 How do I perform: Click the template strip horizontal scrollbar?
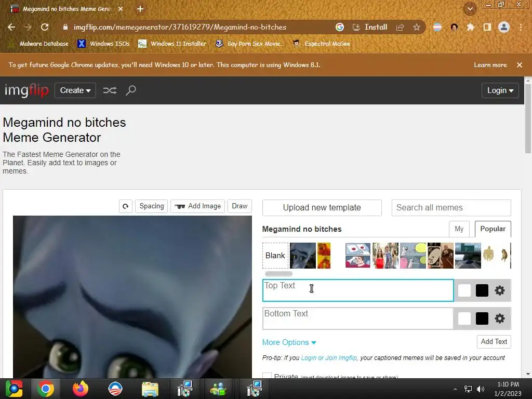tap(278, 274)
